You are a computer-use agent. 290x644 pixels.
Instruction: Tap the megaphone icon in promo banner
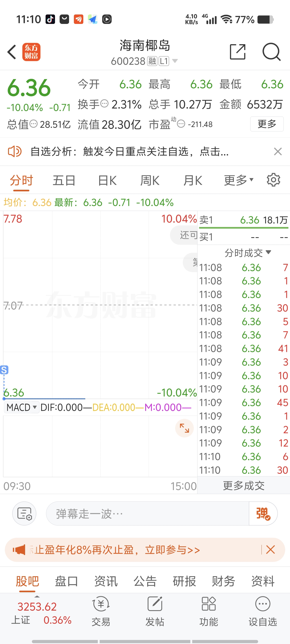click(19, 550)
